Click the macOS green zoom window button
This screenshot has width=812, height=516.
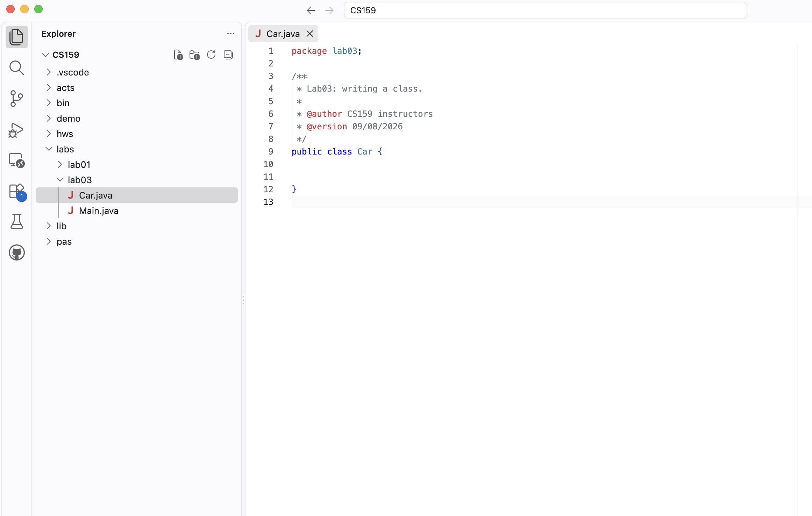(38, 9)
